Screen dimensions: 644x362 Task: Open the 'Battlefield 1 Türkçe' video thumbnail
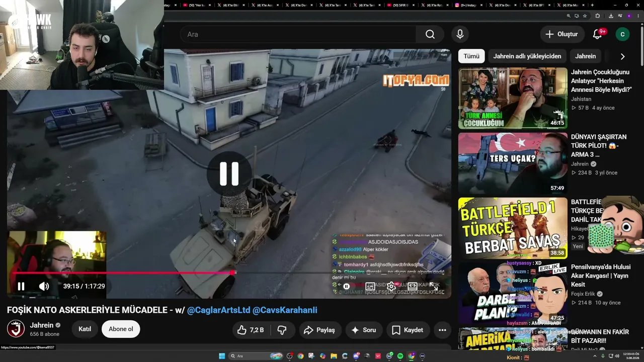click(513, 228)
